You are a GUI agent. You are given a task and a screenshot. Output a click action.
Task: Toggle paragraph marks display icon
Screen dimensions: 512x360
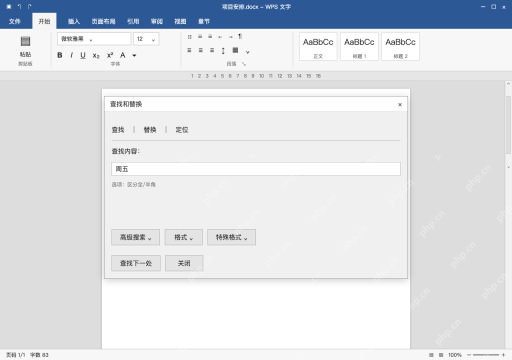(x=240, y=36)
